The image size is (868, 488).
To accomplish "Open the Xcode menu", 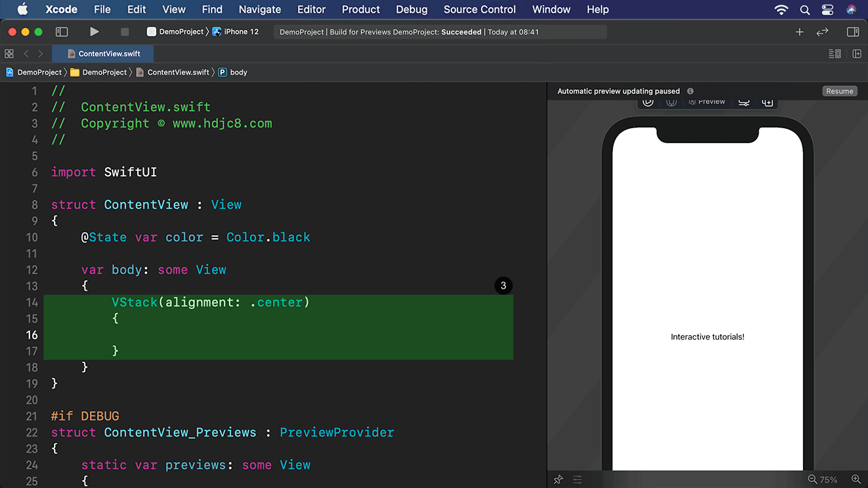I will 61,9.
